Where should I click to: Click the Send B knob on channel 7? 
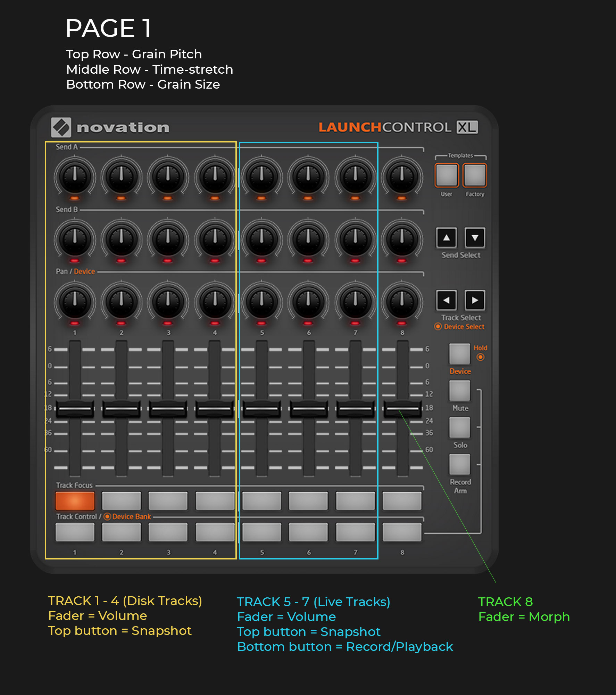[355, 239]
